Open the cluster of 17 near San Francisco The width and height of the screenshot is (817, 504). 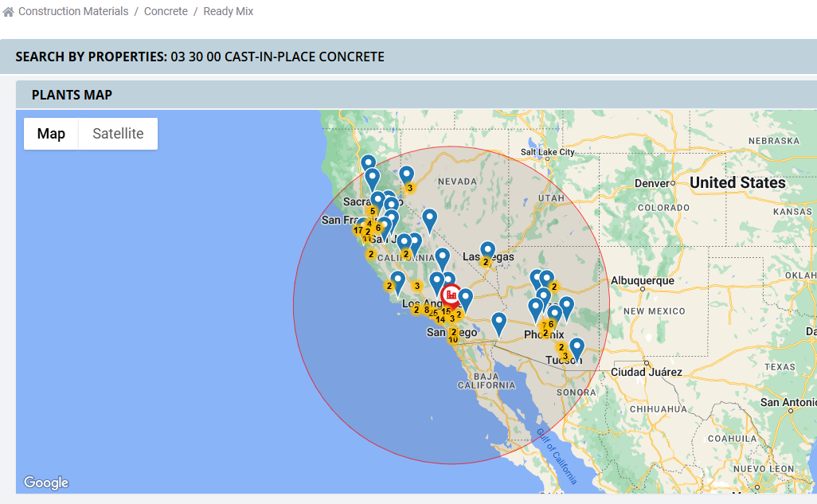(358, 230)
